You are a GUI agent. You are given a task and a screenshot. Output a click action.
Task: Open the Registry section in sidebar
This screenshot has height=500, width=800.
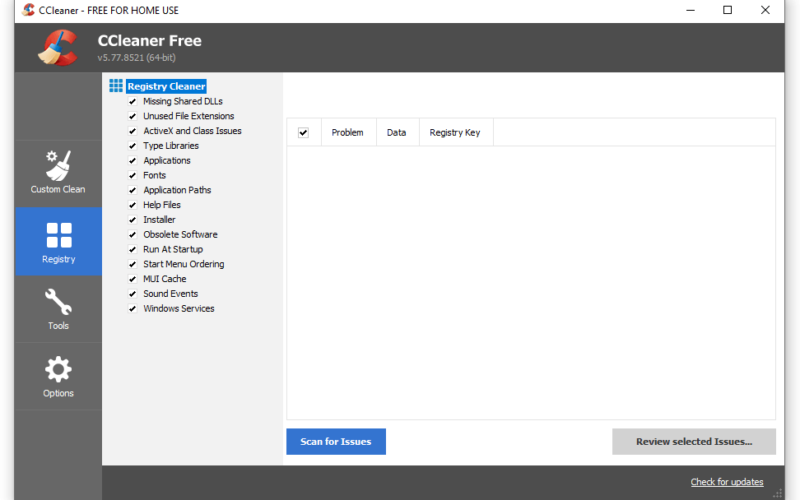pyautogui.click(x=58, y=242)
